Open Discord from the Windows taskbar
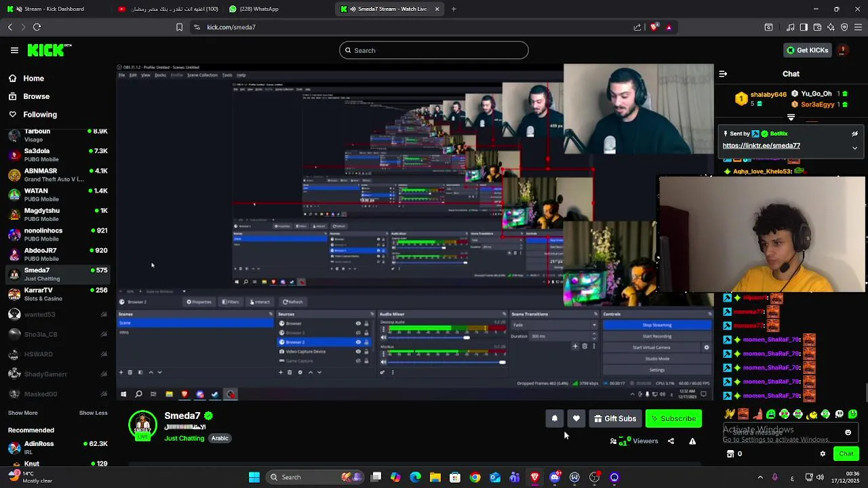 [555, 477]
